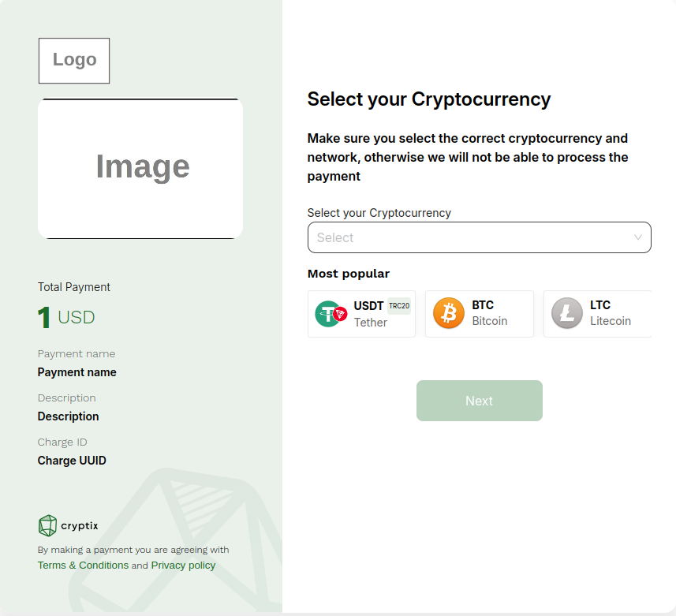Pick the LTC Litecoin card
The width and height of the screenshot is (676, 616).
[x=598, y=314]
